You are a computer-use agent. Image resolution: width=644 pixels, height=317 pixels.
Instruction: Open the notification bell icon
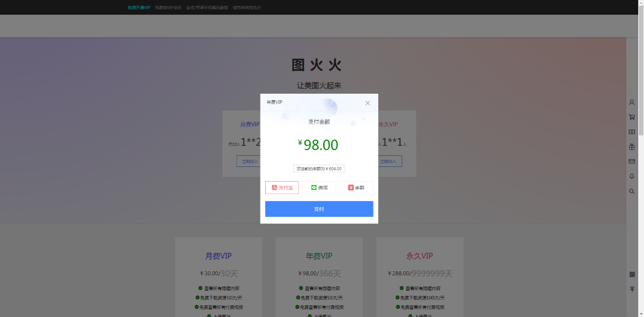(632, 176)
